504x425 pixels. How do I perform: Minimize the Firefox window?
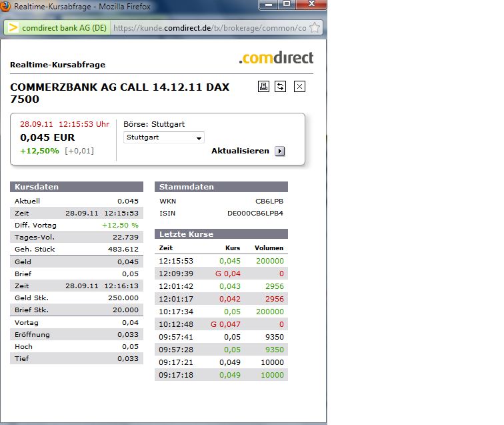(x=269, y=5)
